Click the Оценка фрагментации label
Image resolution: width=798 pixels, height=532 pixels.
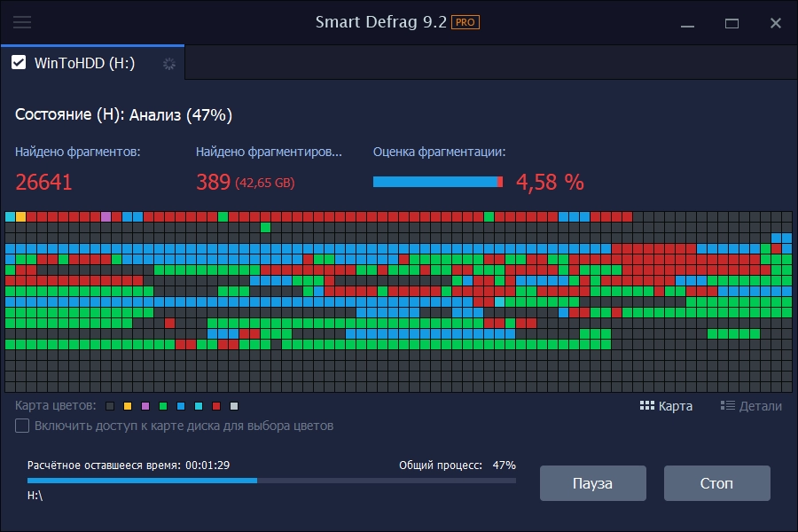click(439, 152)
